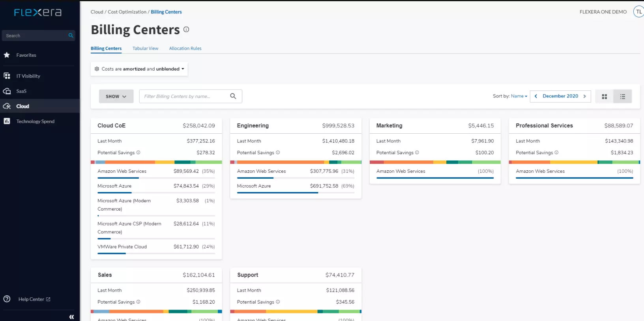The width and height of the screenshot is (644, 321).
Task: Click the Help Center external link icon
Action: [x=48, y=299]
